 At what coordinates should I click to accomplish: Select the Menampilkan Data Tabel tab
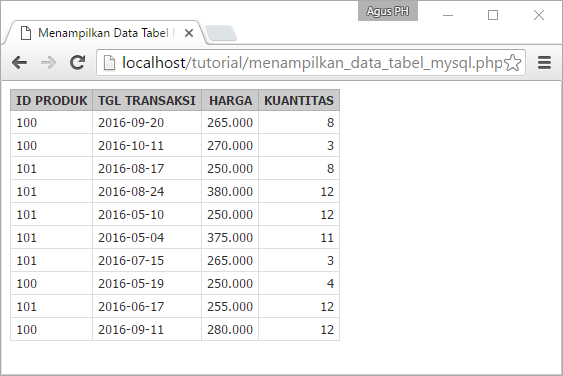click(104, 33)
